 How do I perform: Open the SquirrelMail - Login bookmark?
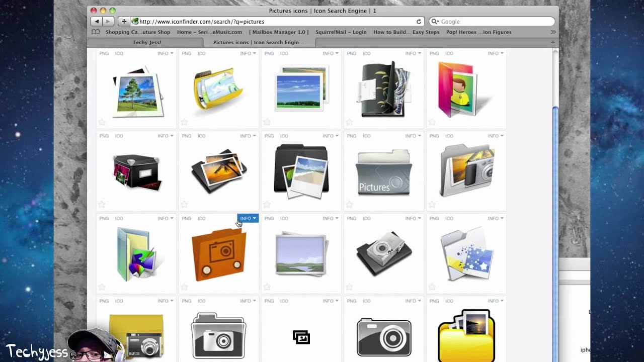point(341,32)
